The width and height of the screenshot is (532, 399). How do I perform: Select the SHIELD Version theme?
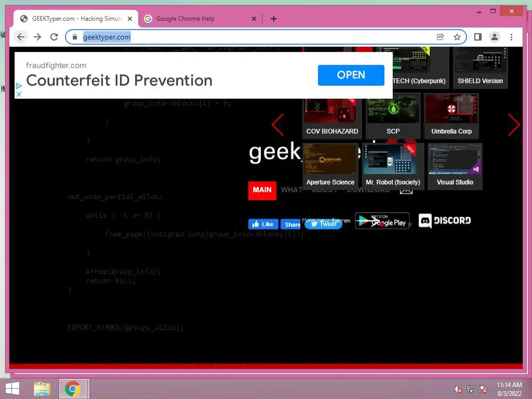480,68
